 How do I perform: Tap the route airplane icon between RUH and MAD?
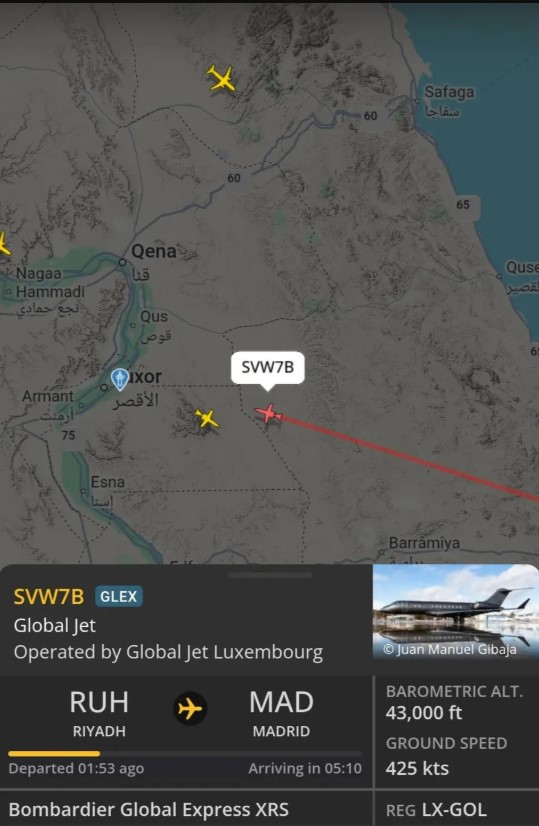tap(190, 709)
